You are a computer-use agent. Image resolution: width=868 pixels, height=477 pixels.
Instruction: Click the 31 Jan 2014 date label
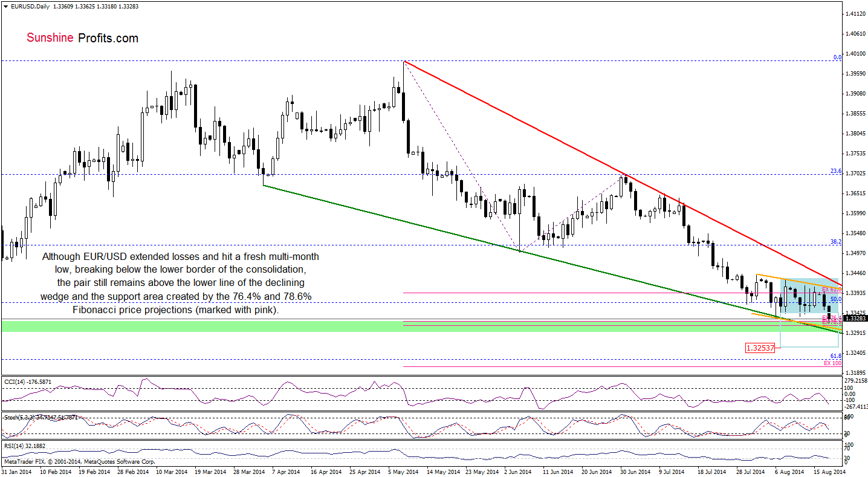point(16,471)
